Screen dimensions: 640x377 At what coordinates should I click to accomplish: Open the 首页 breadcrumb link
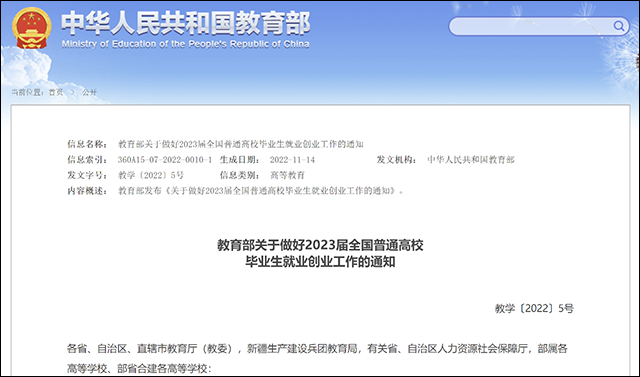click(x=56, y=92)
